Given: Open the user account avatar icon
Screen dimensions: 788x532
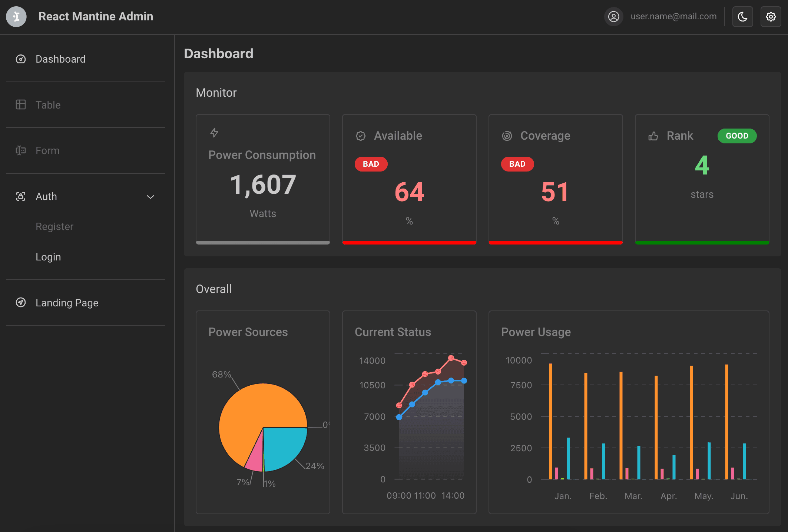Looking at the screenshot, I should coord(613,17).
